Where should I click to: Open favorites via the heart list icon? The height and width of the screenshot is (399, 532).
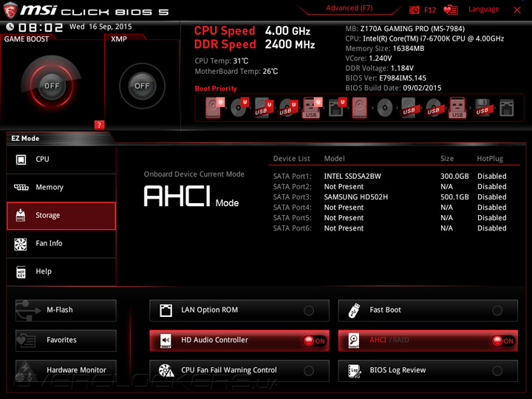pos(451,10)
